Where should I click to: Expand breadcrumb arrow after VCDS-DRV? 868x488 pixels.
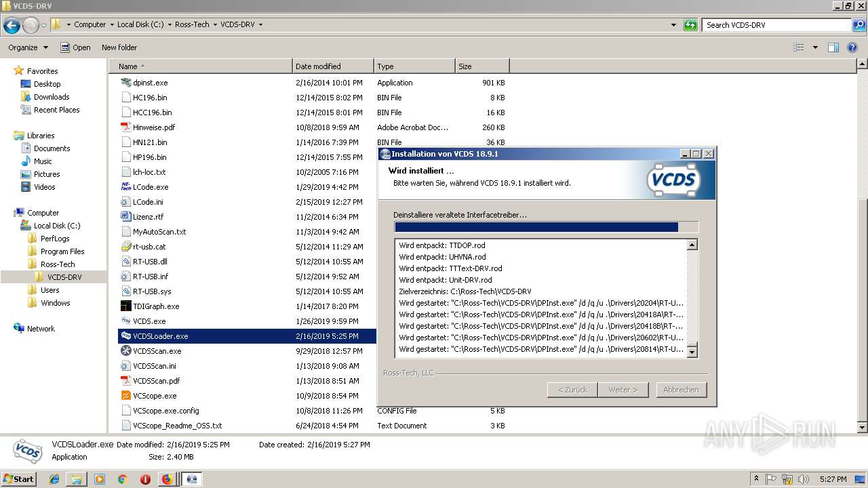[260, 24]
